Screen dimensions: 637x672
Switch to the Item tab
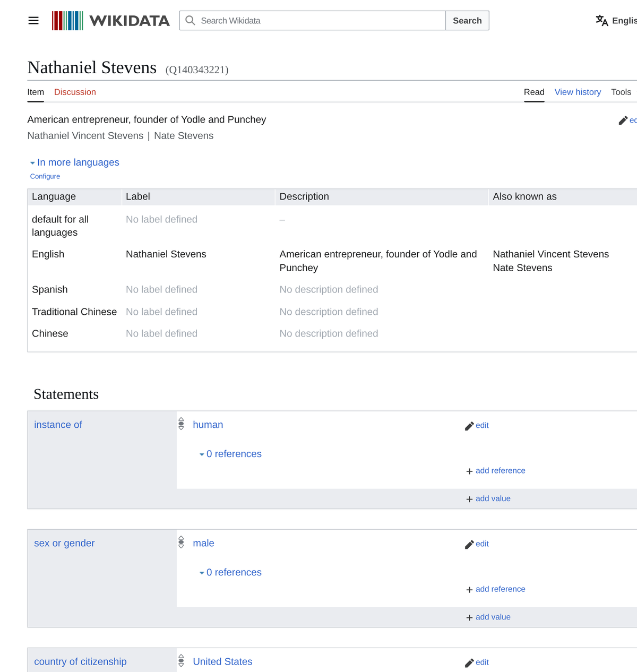pyautogui.click(x=36, y=92)
